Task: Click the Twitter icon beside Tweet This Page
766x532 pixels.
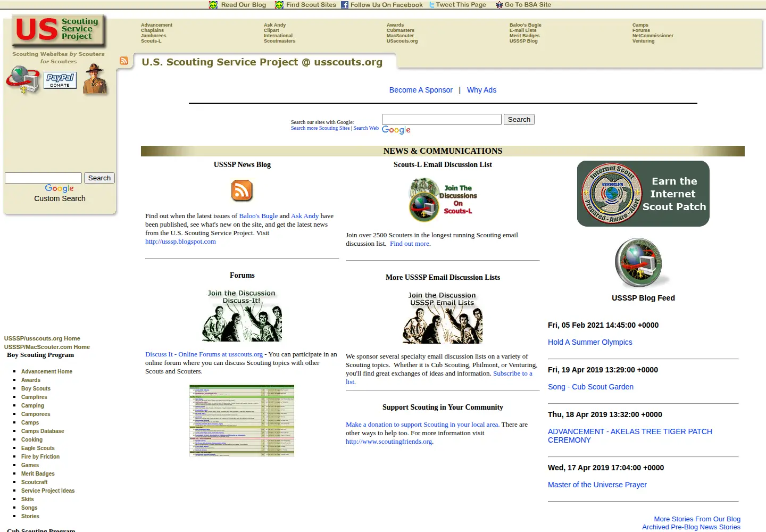Action: (x=432, y=5)
